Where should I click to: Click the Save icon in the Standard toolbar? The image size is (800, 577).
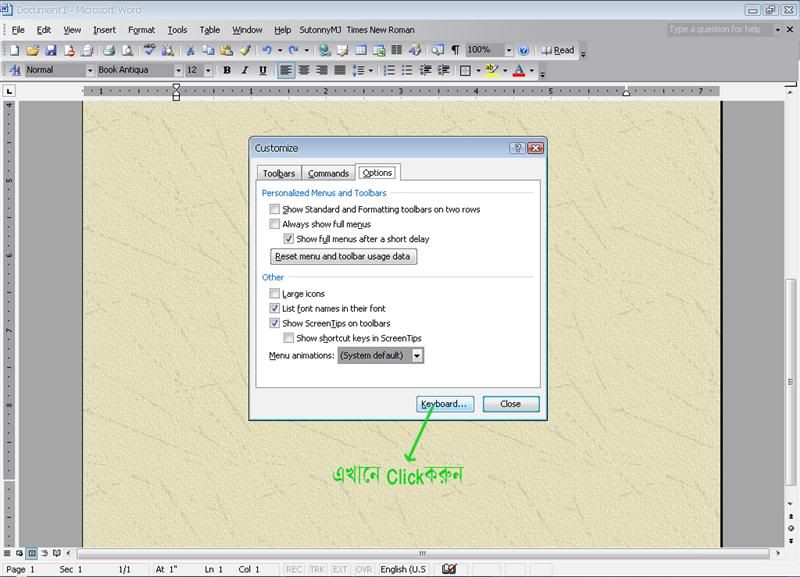click(x=51, y=50)
